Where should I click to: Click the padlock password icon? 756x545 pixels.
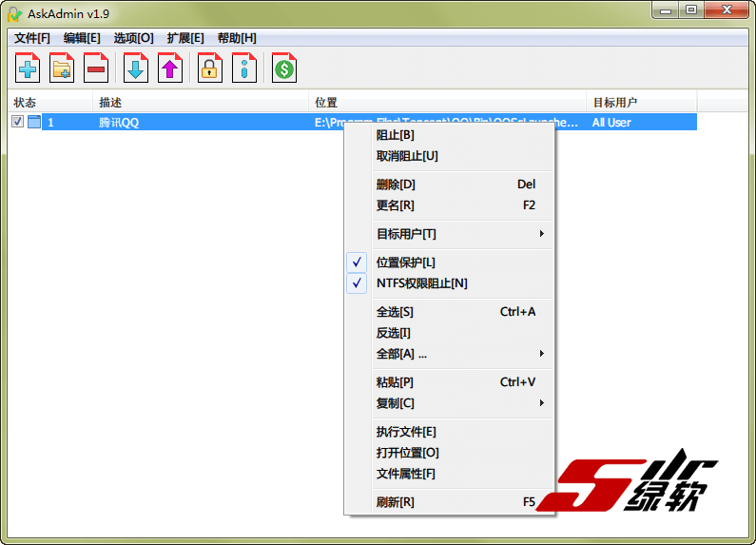210,68
